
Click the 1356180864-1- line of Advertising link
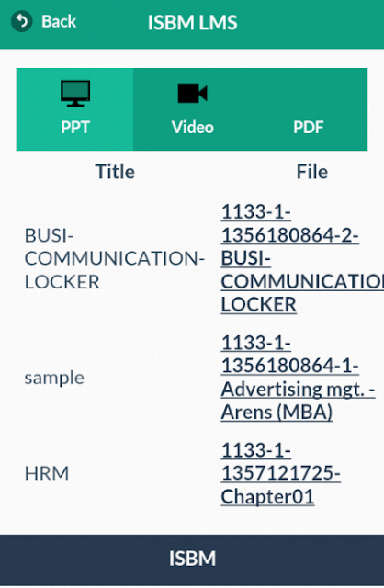[x=290, y=366]
